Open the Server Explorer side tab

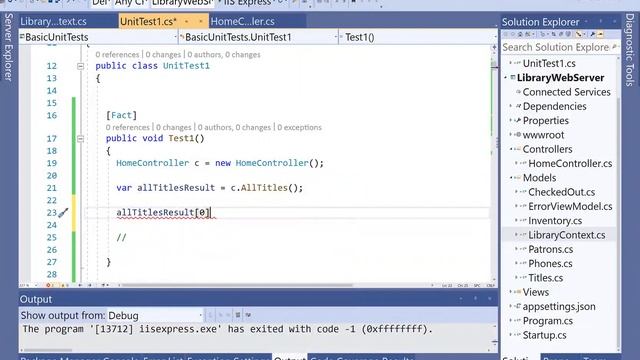pos(8,47)
